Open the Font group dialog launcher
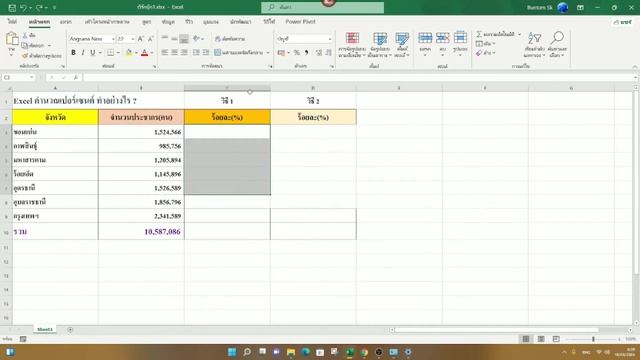The height and width of the screenshot is (360, 640). [x=154, y=67]
